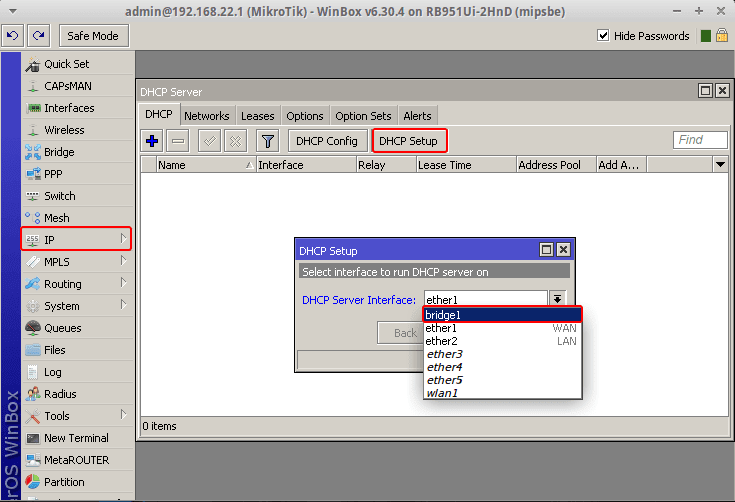735x502 pixels.
Task: Switch to the DHCP tab
Action: [x=159, y=115]
